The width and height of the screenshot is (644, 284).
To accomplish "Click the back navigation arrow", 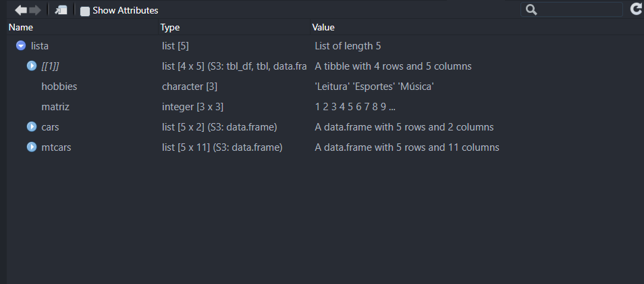I will point(20,10).
